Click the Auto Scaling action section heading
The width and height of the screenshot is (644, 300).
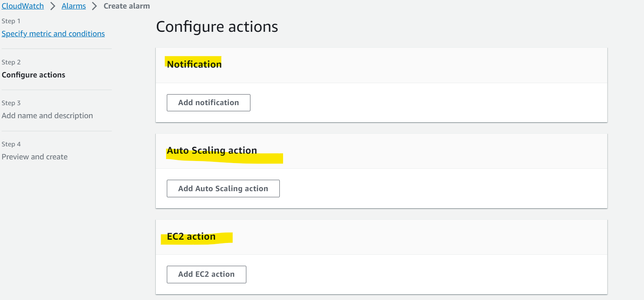[212, 150]
